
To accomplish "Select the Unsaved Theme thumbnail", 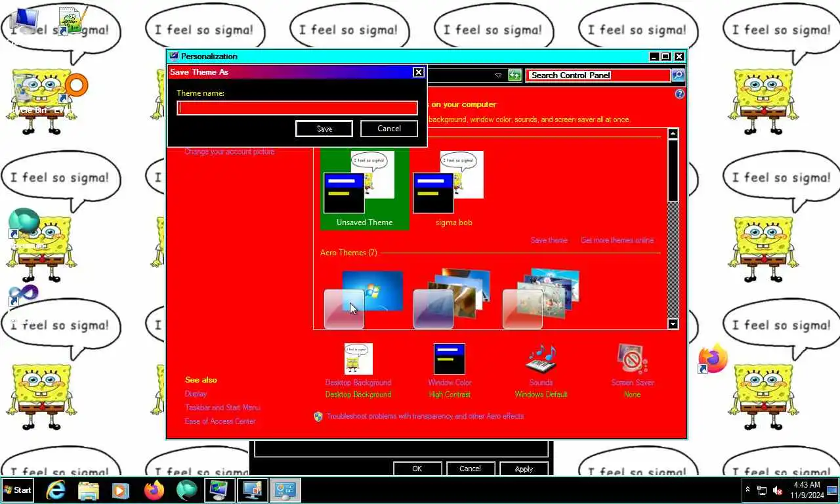I will [364, 189].
